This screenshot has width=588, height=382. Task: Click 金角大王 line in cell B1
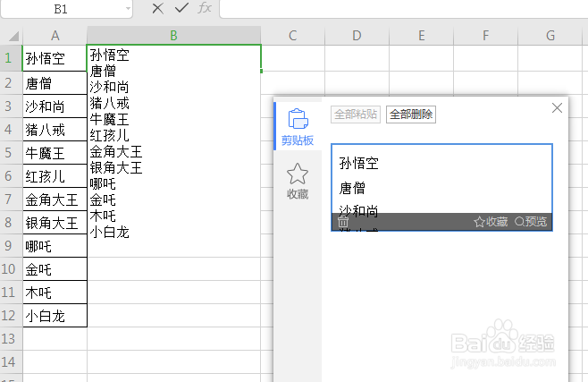pos(116,151)
